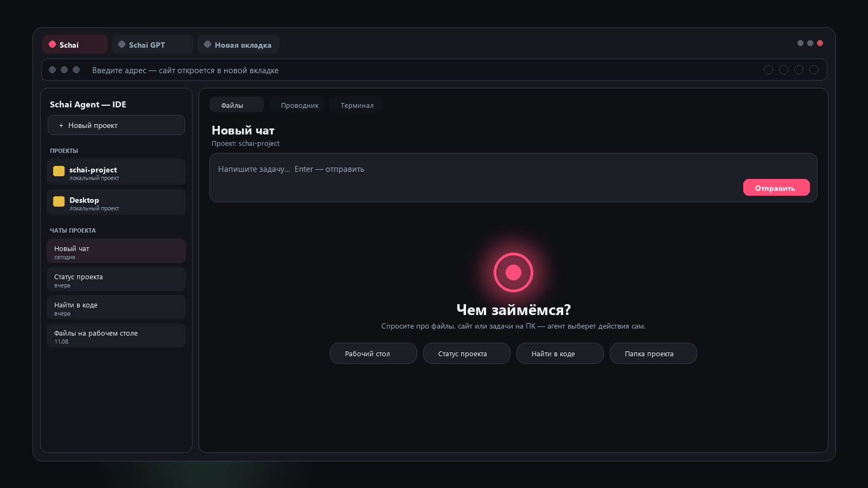Viewport: 868px width, 488px height.
Task: Open the Статус проекта chat from sidebar
Action: (x=116, y=279)
